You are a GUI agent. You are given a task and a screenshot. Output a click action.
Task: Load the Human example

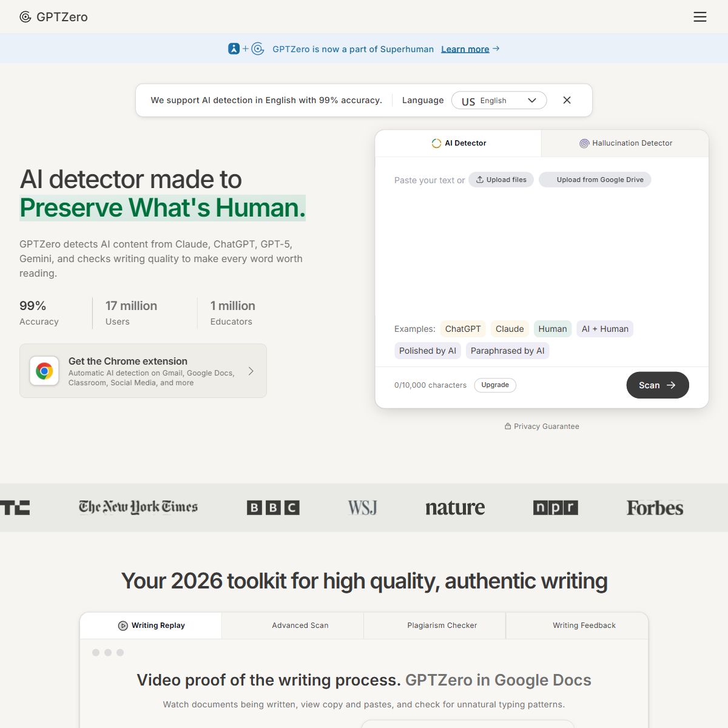point(553,329)
